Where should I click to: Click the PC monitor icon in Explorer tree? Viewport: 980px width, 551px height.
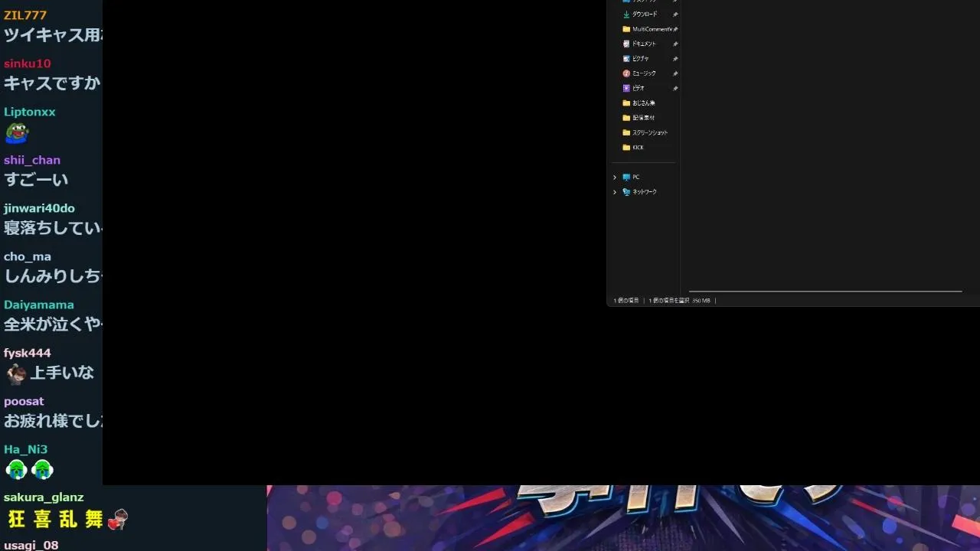[626, 177]
